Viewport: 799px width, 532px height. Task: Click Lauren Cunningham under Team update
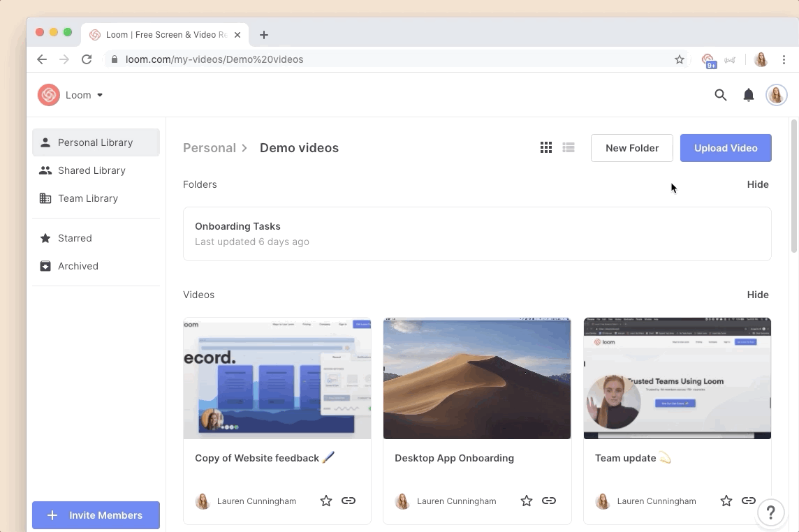click(657, 501)
